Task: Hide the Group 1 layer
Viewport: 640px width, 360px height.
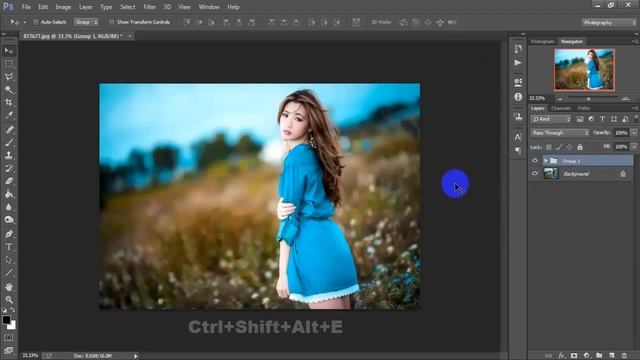Action: pos(535,160)
